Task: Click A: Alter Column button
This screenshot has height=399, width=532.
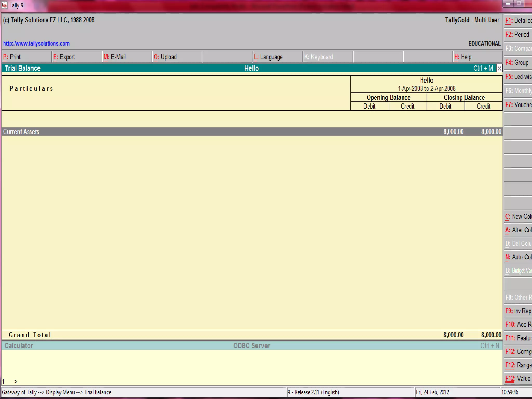Action: (x=518, y=230)
